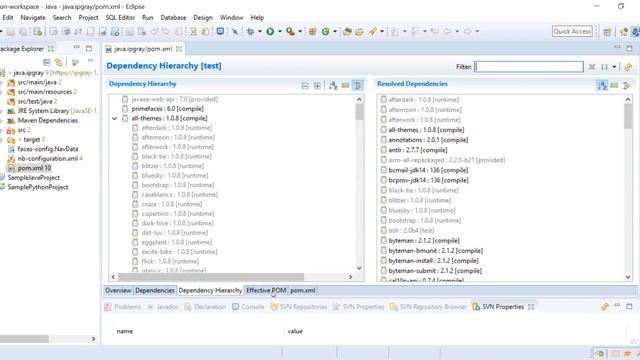Open the SVN Repositories view tab
The image size is (640, 360).
tap(299, 307)
